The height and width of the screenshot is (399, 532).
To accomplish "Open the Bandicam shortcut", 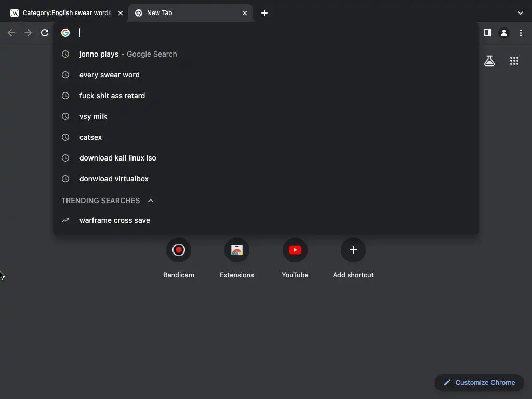I will coord(179,258).
